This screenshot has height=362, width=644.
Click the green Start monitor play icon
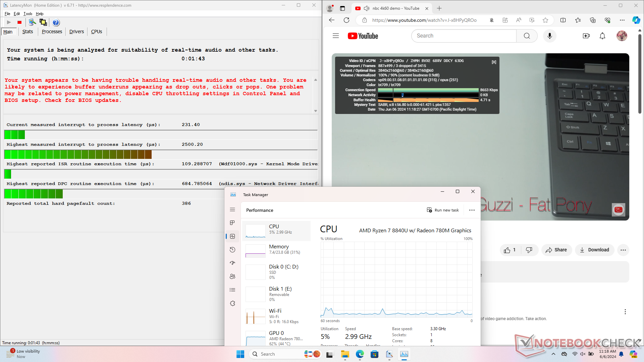(x=9, y=22)
